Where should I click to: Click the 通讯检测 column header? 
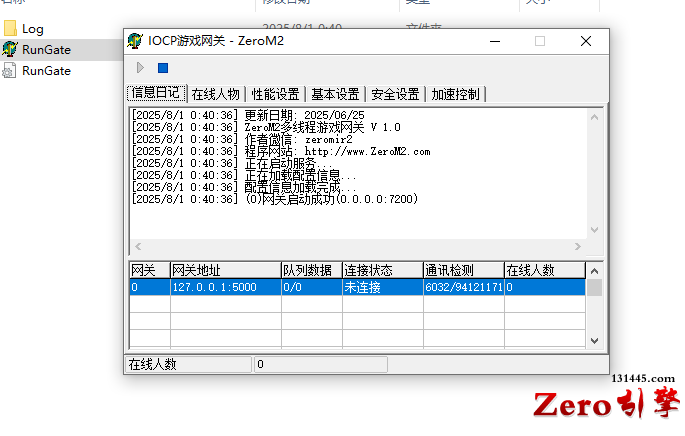(x=464, y=270)
